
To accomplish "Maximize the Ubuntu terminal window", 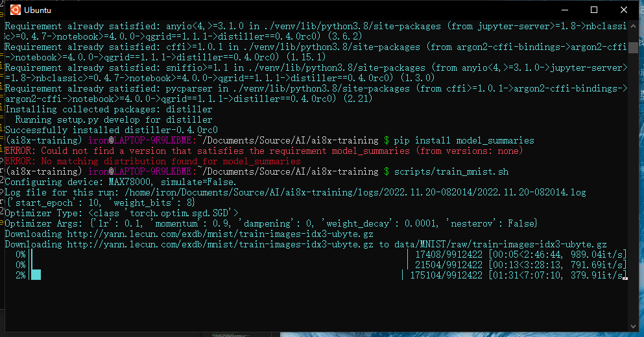I will [x=594, y=10].
